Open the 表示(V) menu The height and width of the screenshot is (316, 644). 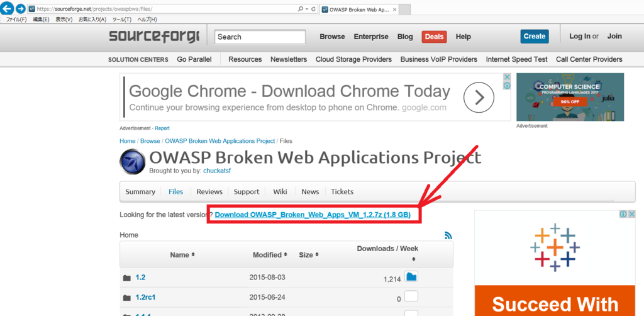click(64, 20)
